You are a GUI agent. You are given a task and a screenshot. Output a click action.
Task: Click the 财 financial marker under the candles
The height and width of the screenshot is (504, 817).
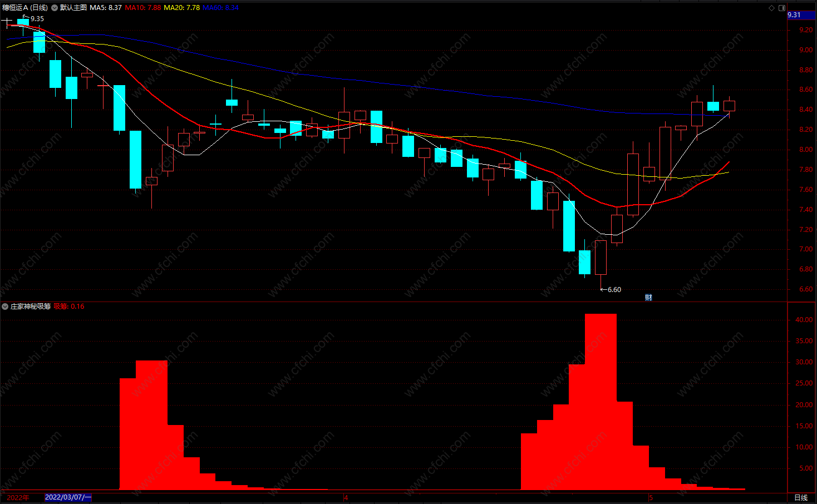point(648,297)
